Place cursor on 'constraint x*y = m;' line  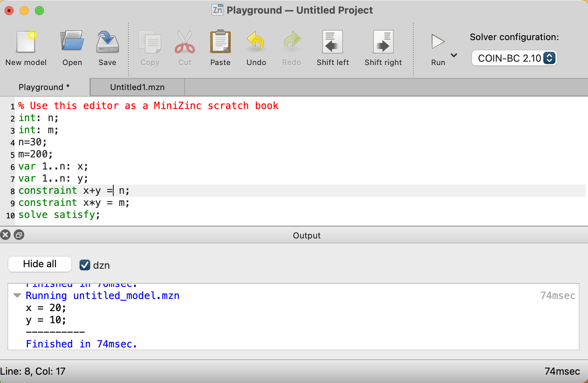pos(74,203)
